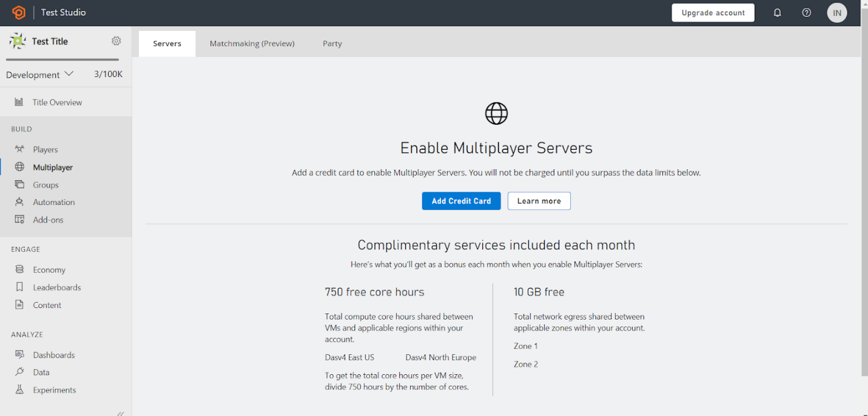Image resolution: width=868 pixels, height=416 pixels.
Task: Click the Add-ons icon in sidebar
Action: 19,220
